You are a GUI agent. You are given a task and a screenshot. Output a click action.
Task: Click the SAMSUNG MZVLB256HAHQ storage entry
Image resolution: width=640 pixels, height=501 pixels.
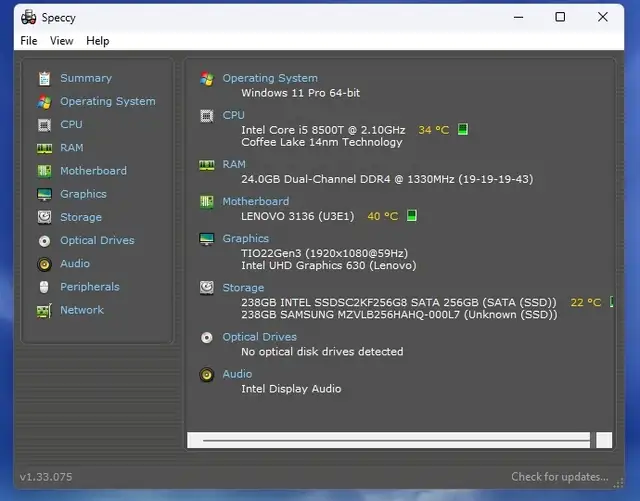[x=399, y=315]
